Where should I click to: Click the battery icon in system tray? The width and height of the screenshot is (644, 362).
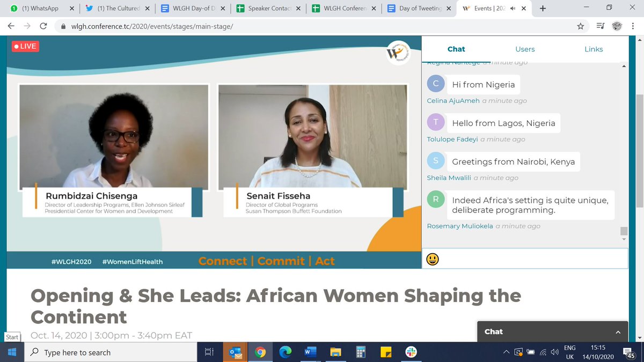click(x=531, y=352)
